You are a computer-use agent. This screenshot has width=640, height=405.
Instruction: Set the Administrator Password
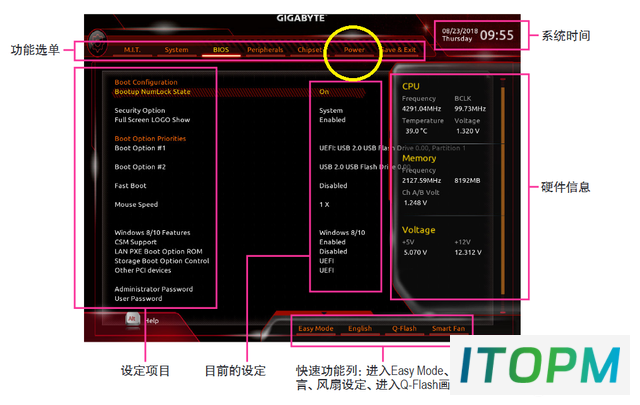[154, 289]
